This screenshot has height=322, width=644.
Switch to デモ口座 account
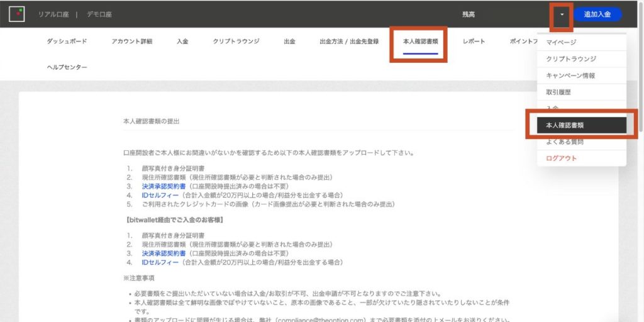pyautogui.click(x=100, y=14)
